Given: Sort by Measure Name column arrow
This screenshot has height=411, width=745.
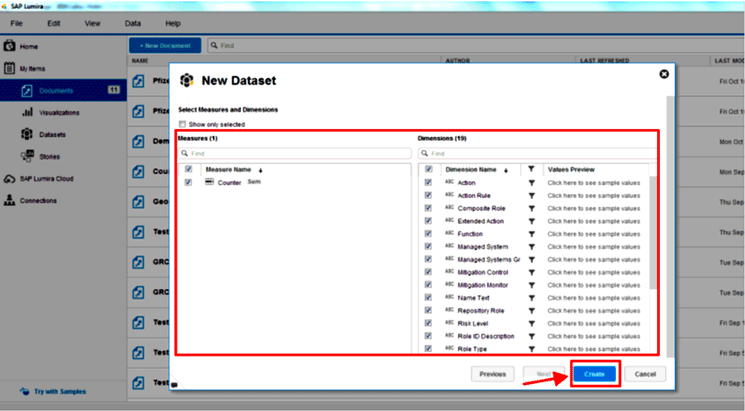Looking at the screenshot, I should coord(260,170).
